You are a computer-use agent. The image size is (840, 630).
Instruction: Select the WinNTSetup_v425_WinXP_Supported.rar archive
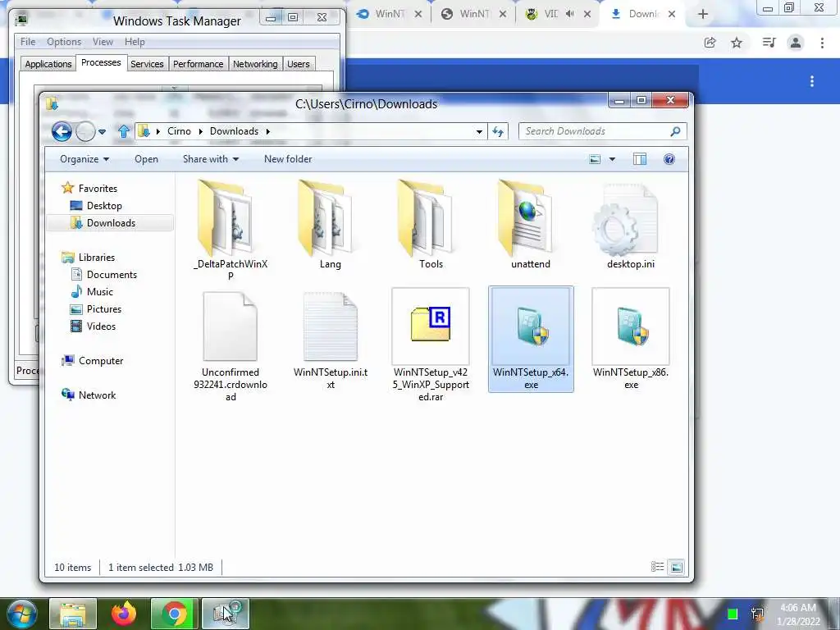pyautogui.click(x=431, y=345)
